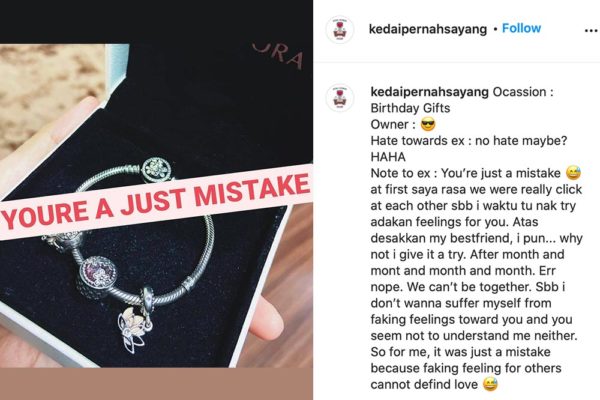Follow the kedaipernahsayang account
Viewport: 600px width, 400px height.
point(521,28)
